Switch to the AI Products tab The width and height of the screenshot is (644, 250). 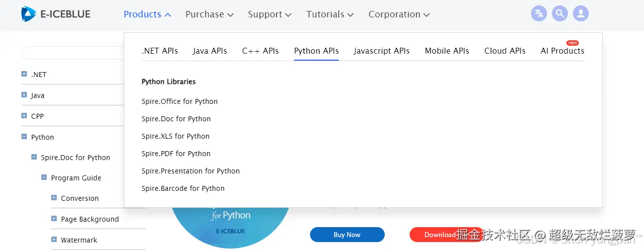(x=562, y=51)
